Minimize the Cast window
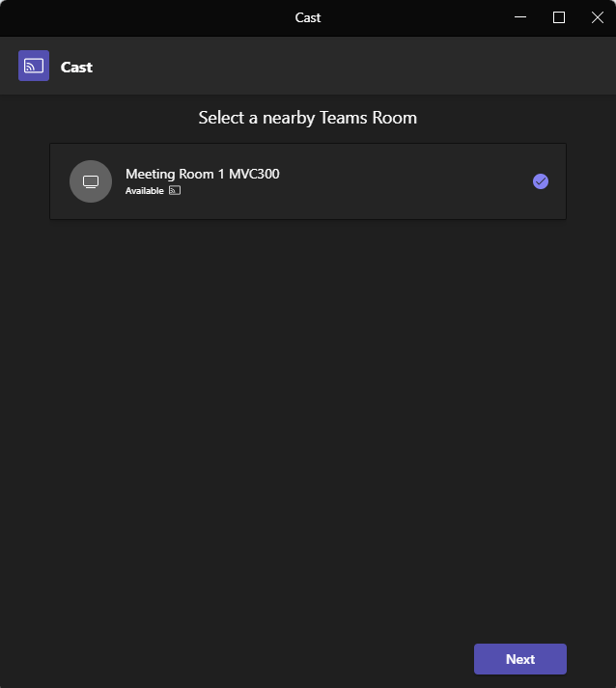Screen dimensions: 616x688 coord(520,17)
